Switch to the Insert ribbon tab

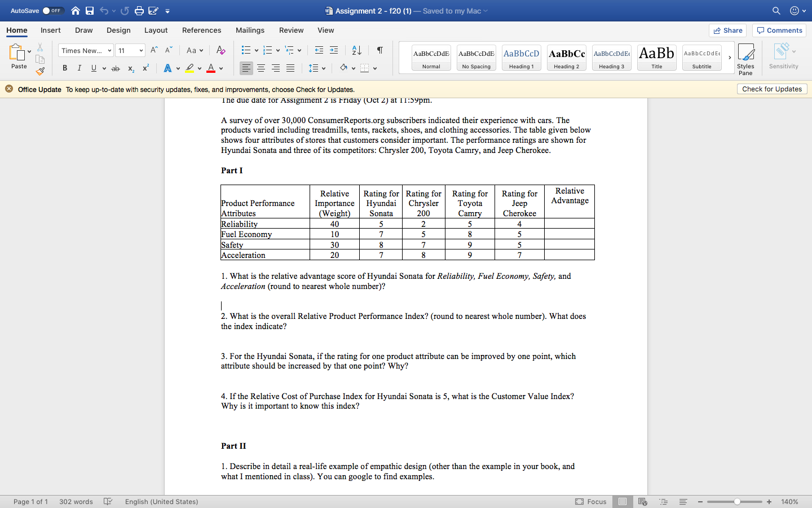[51, 30]
